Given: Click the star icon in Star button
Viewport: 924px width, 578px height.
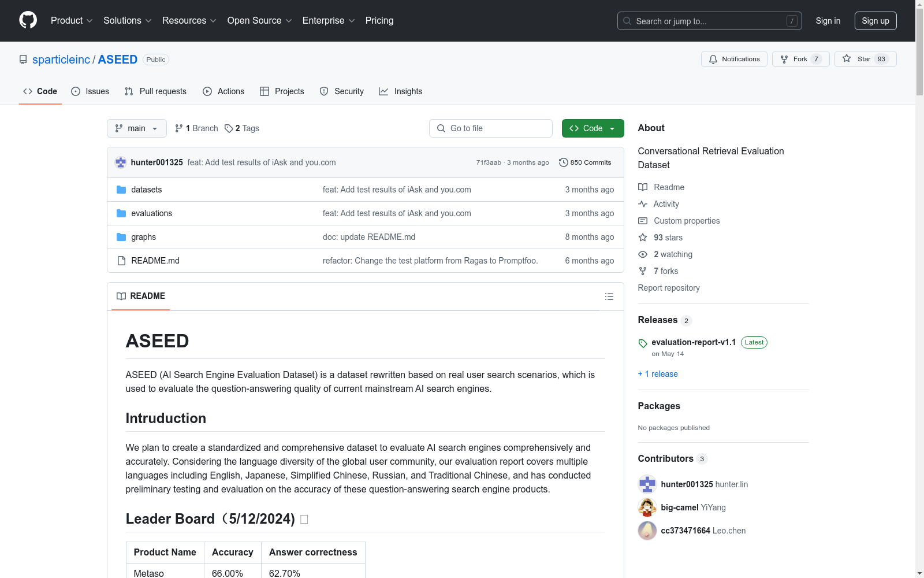Looking at the screenshot, I should pyautogui.click(x=847, y=58).
